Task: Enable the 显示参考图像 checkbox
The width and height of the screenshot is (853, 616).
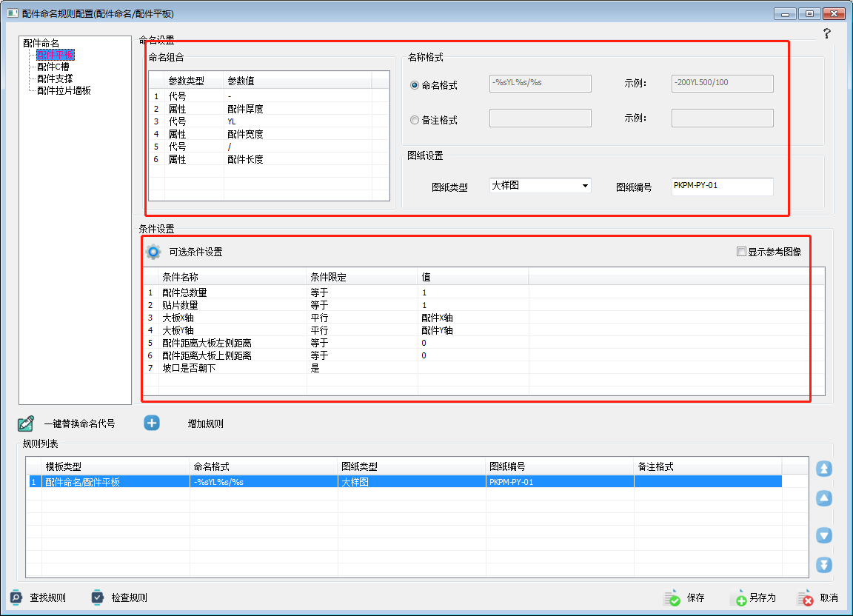Action: (x=741, y=252)
